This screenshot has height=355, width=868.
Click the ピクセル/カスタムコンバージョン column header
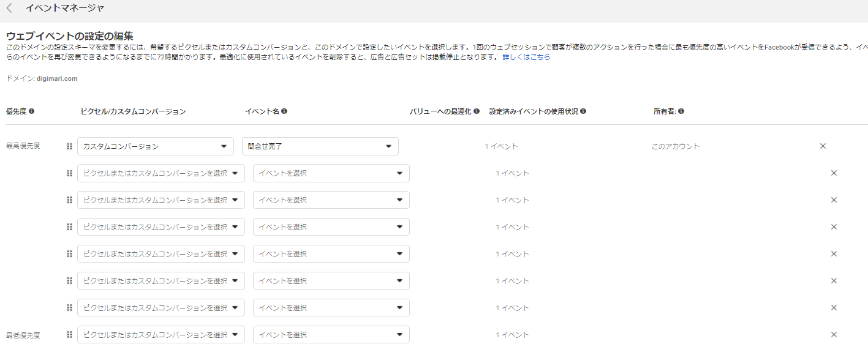133,111
